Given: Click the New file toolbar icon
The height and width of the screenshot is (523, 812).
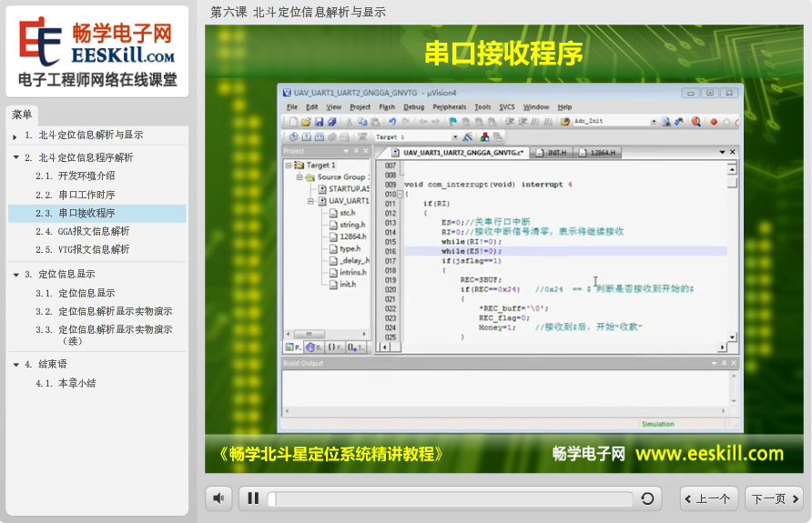Looking at the screenshot, I should [x=294, y=122].
